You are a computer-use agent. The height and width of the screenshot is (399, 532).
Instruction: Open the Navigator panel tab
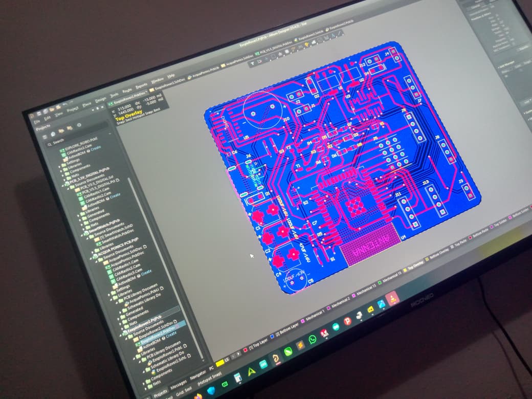pos(198,374)
